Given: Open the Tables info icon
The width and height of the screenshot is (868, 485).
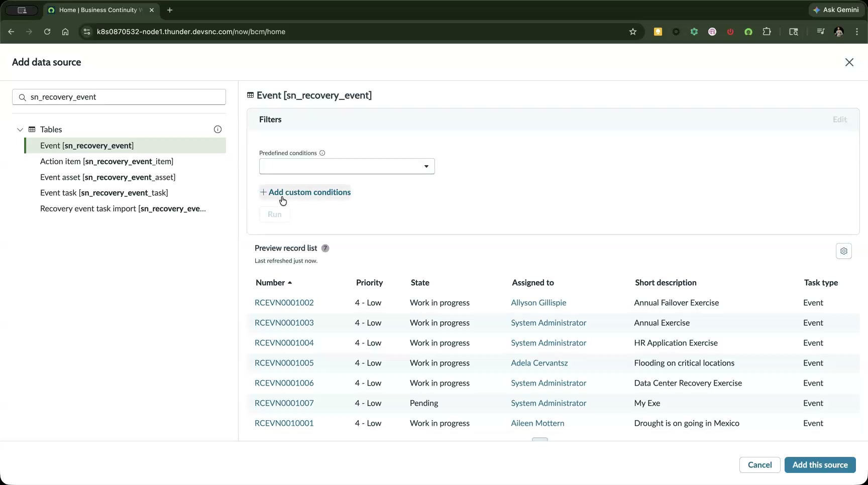Looking at the screenshot, I should pos(218,130).
